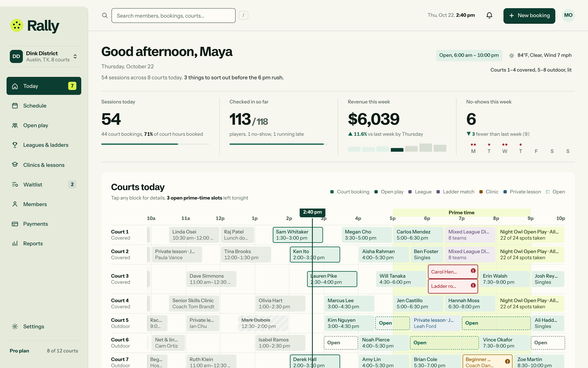The height and width of the screenshot is (368, 588).
Task: Click the Settings gear icon
Action: 15,326
